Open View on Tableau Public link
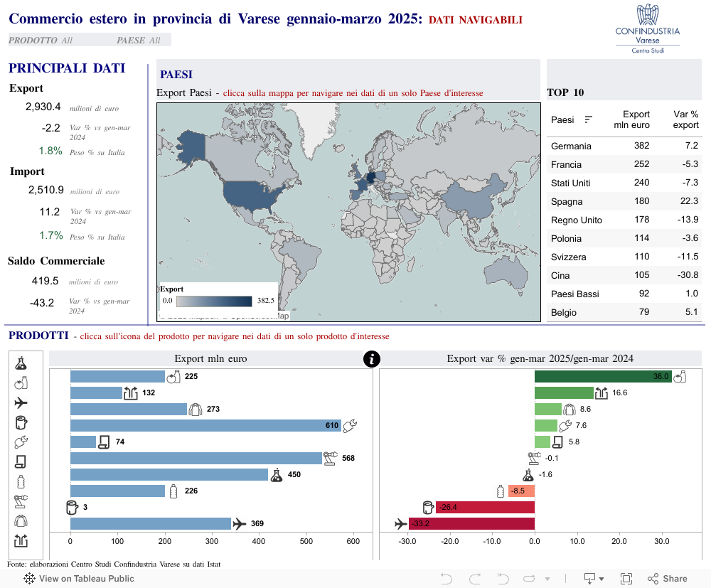 80,579
